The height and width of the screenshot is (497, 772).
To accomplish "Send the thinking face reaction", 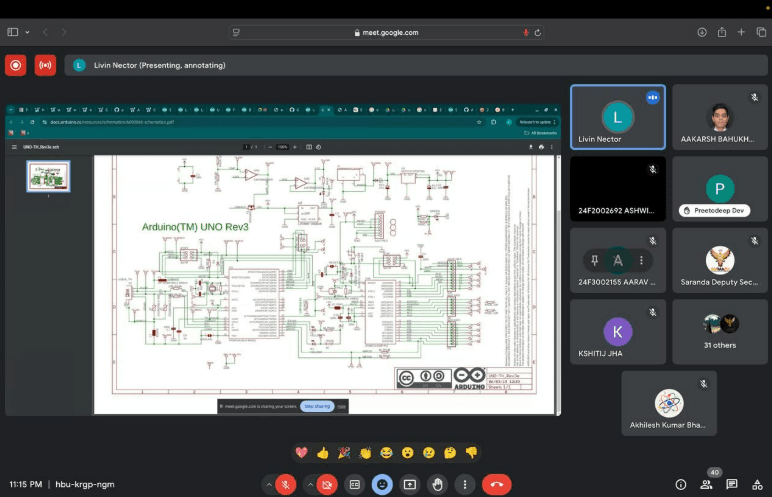I will click(x=450, y=452).
